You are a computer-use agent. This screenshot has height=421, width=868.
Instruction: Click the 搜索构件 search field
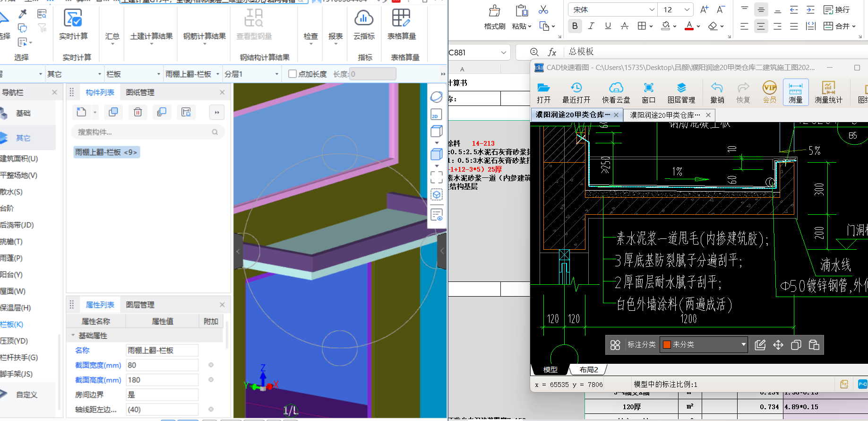pos(148,132)
